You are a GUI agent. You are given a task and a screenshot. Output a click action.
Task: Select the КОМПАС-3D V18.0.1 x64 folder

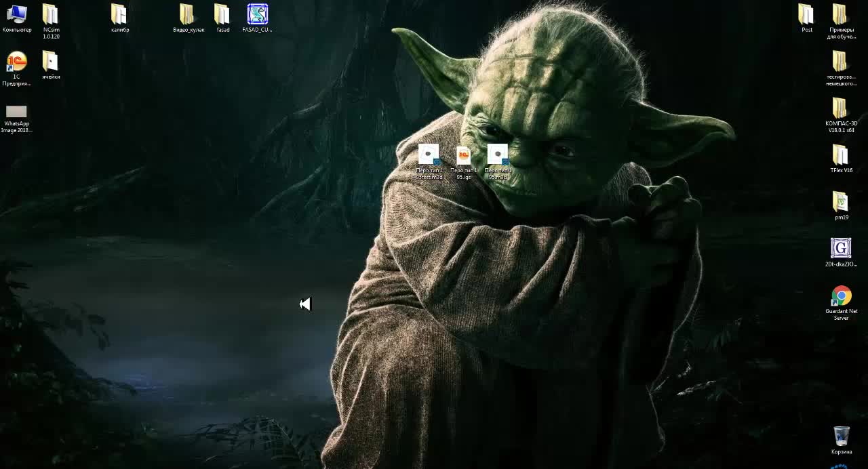point(841,116)
